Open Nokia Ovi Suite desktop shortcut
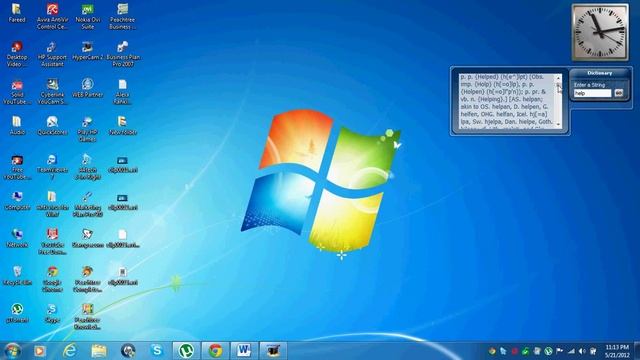Viewport: 640px width, 360px height. coord(87,16)
